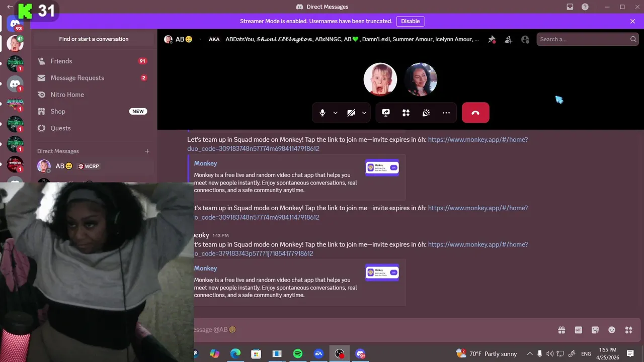Open the soundboard in call controls
This screenshot has height=362, width=644.
(x=426, y=113)
